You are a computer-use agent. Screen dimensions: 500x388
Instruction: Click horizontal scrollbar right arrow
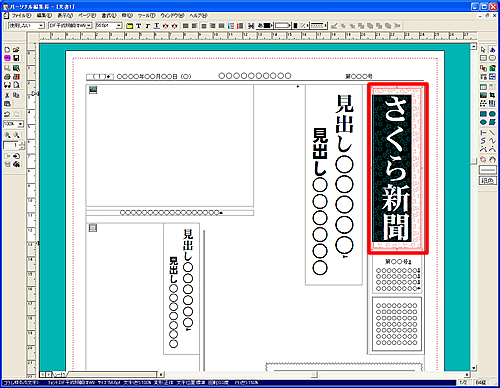pos(467,374)
